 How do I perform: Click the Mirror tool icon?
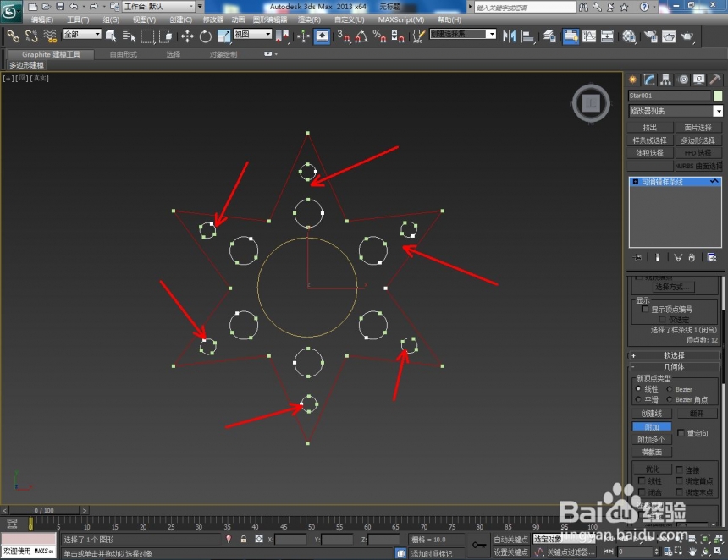(x=510, y=36)
